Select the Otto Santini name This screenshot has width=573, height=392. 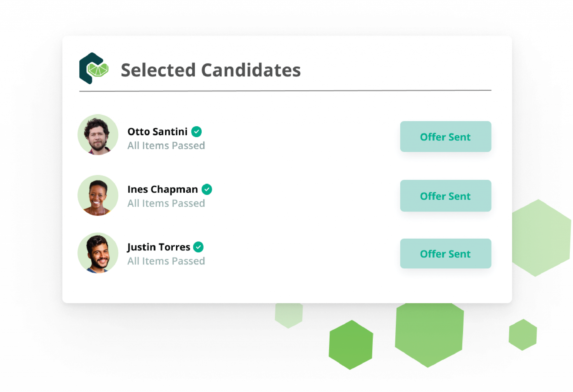click(157, 132)
